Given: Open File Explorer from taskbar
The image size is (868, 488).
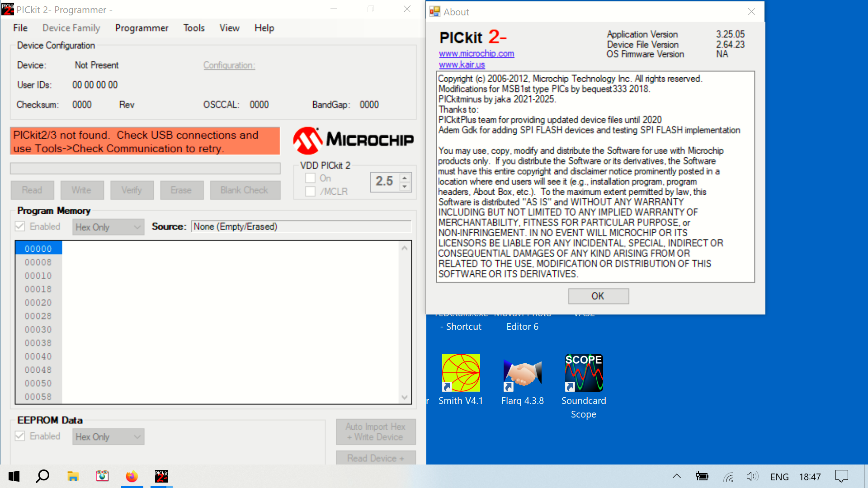Looking at the screenshot, I should pyautogui.click(x=73, y=476).
